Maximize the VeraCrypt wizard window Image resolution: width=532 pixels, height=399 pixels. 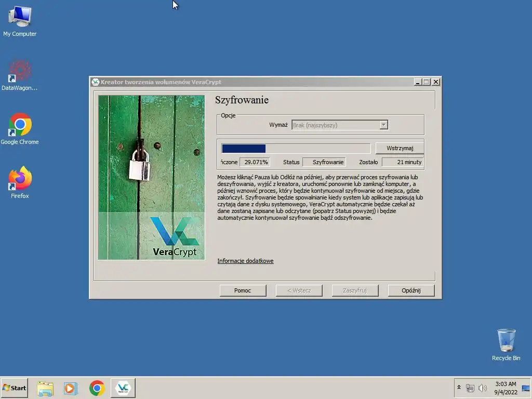(427, 82)
